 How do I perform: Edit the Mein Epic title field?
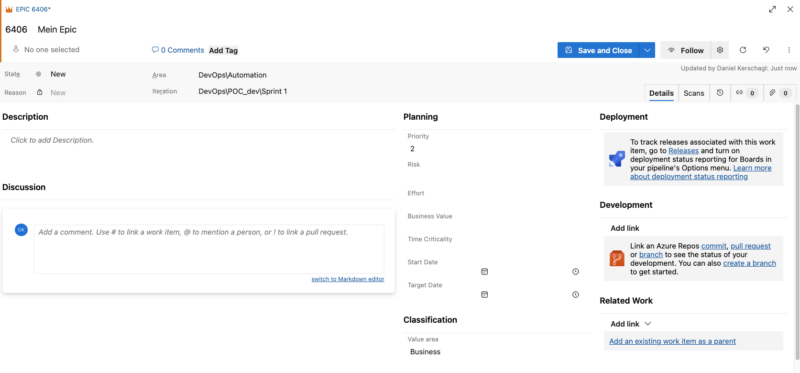point(57,30)
